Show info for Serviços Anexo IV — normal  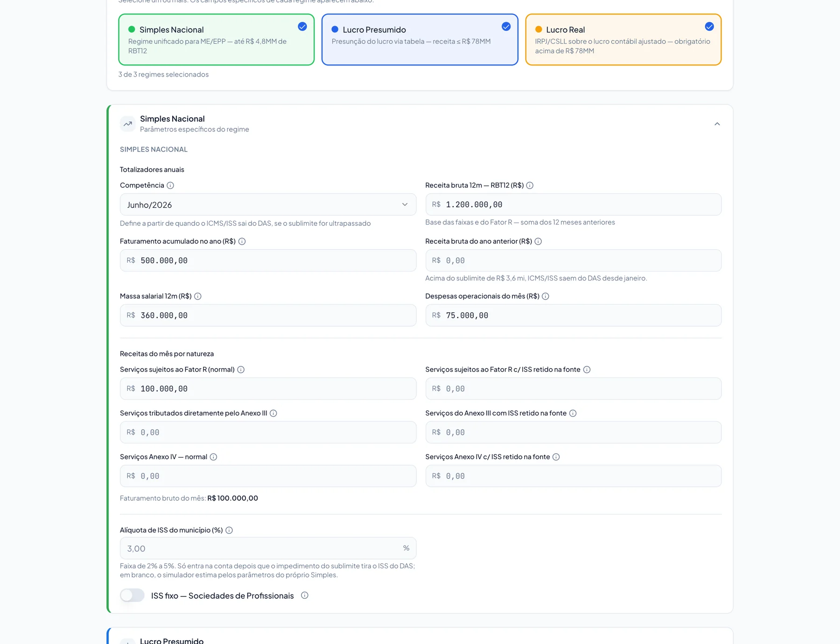point(213,457)
